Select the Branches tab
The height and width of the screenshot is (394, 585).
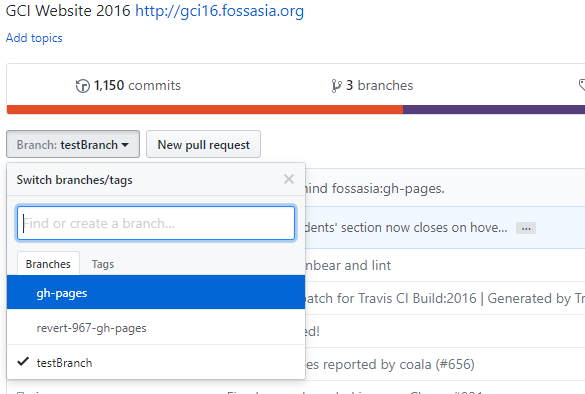tap(48, 264)
